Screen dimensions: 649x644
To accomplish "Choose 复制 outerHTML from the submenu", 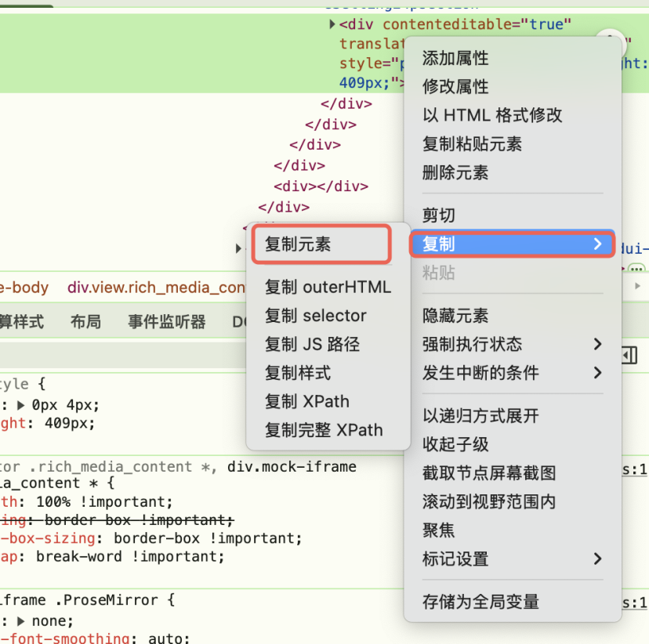I will [328, 287].
